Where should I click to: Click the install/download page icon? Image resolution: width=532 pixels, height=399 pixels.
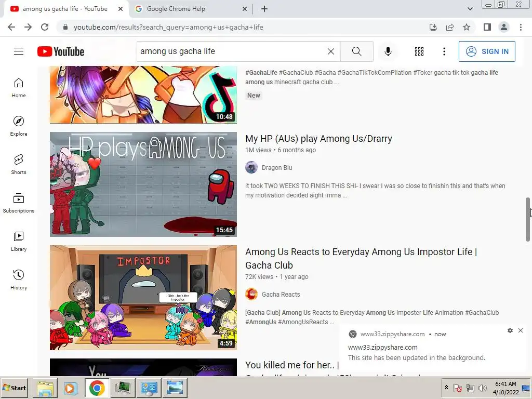tap(433, 27)
